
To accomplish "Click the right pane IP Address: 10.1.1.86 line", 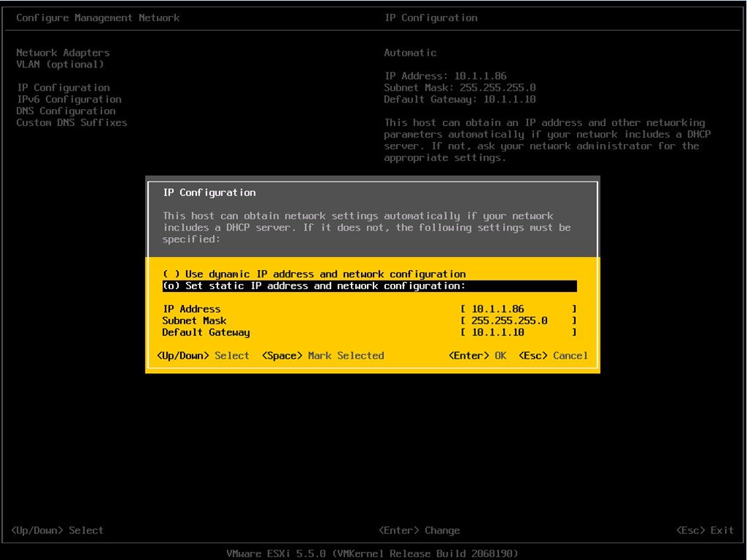I will (x=445, y=75).
